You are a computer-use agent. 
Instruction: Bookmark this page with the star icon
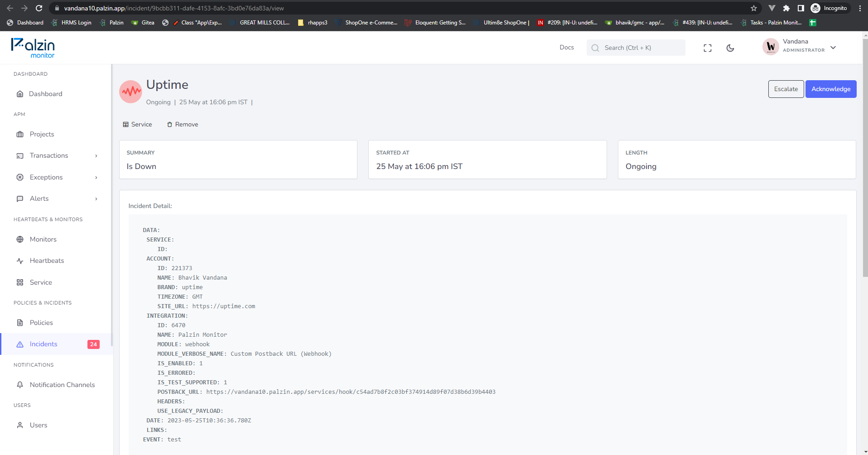click(x=754, y=8)
